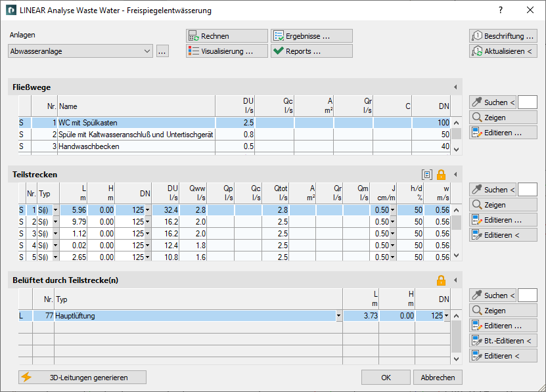This screenshot has width=546, height=392.
Task: Click length 3.73 in the Hauptlüftung row
Action: point(361,316)
